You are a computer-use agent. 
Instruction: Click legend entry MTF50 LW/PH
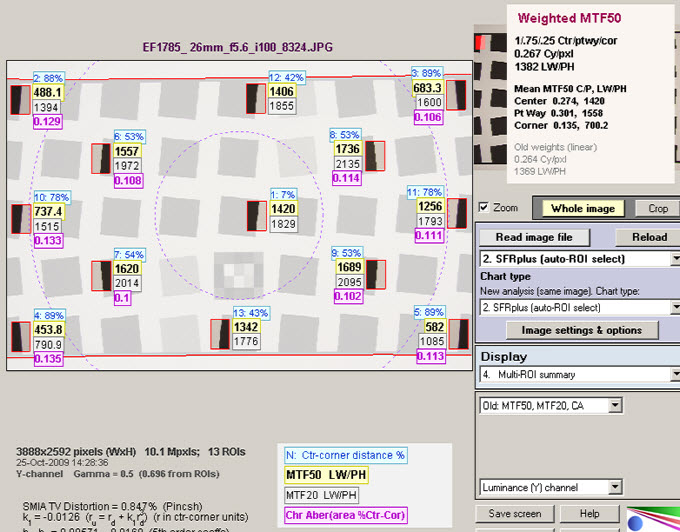click(326, 475)
